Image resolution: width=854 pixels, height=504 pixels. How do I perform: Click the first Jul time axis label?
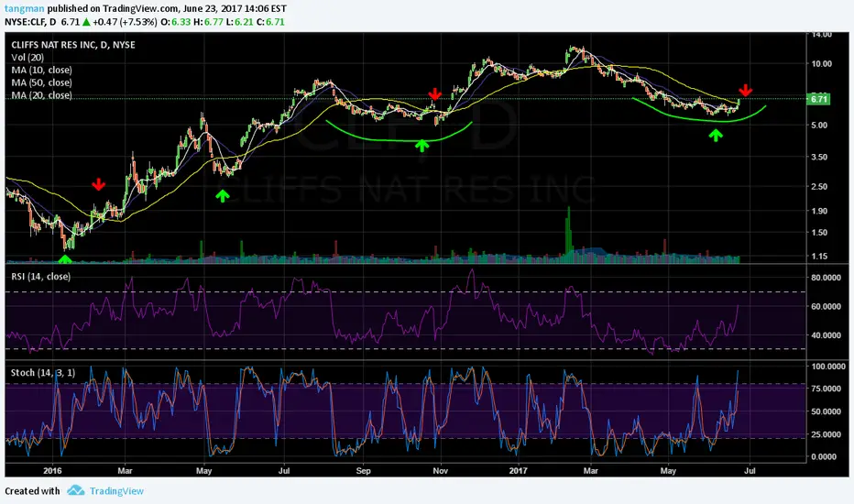pos(284,470)
